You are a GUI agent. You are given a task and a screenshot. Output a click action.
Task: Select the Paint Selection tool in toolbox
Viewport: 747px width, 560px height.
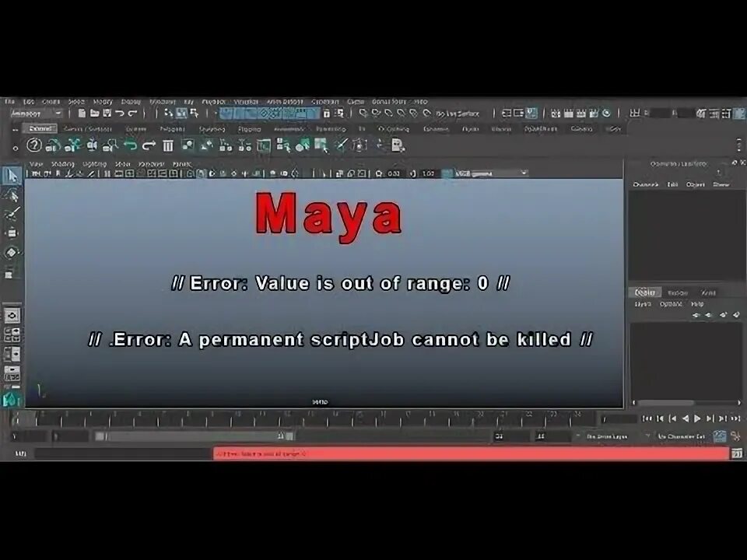coord(12,214)
